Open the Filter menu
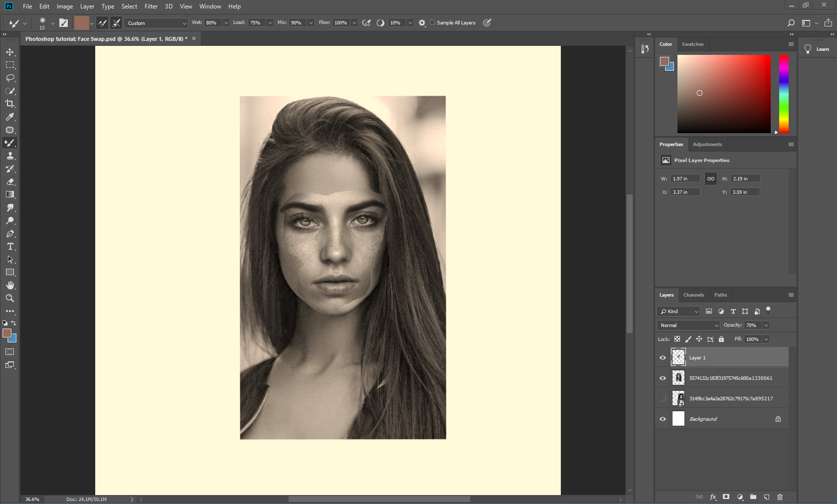The image size is (837, 504). click(x=151, y=6)
